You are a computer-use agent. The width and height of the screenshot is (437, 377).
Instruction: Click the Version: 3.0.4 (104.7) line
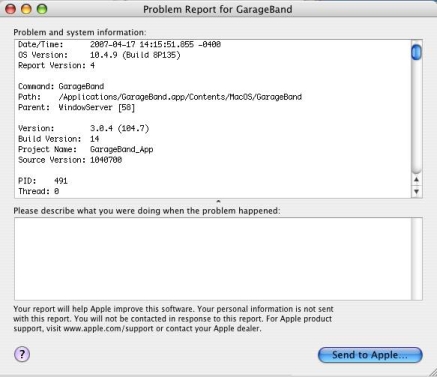click(84, 128)
